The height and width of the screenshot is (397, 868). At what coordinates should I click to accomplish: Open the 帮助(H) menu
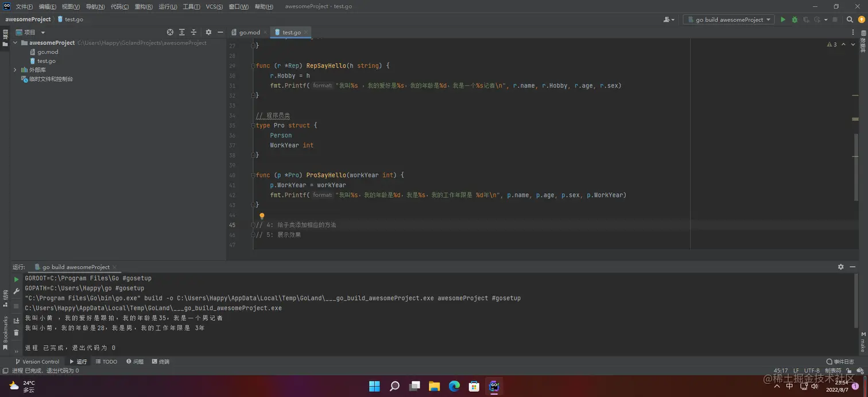264,6
